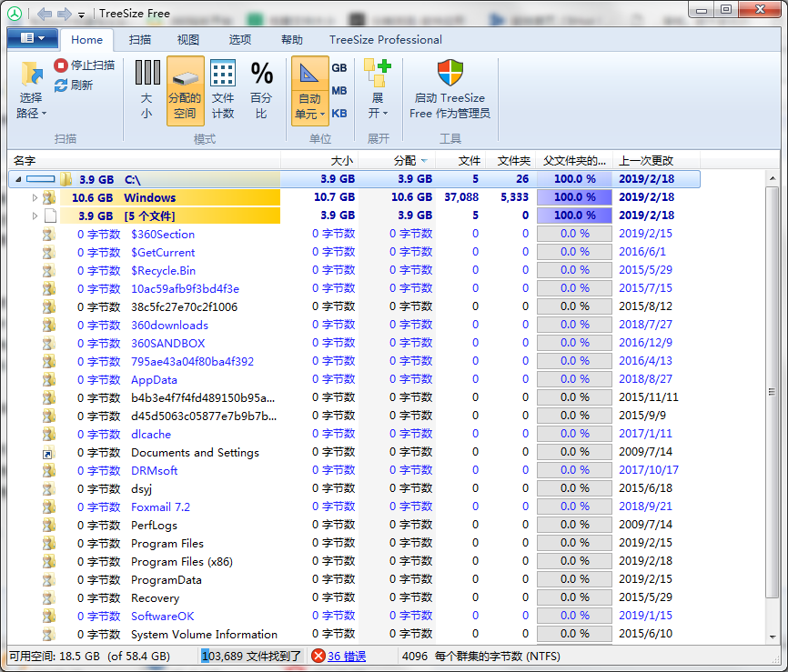Open the 自动单元 unit dropdown

(x=309, y=107)
